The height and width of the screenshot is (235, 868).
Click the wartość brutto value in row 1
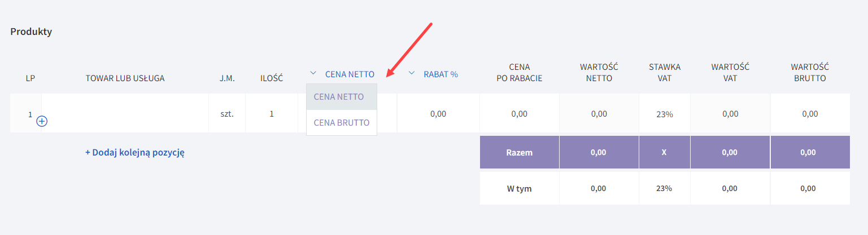[x=810, y=113]
